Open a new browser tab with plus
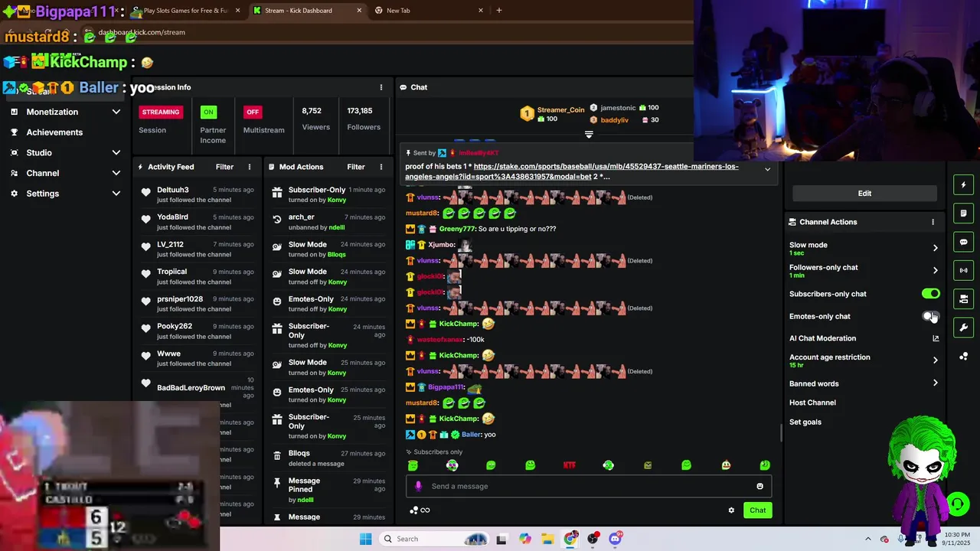980x551 pixels. (x=499, y=11)
